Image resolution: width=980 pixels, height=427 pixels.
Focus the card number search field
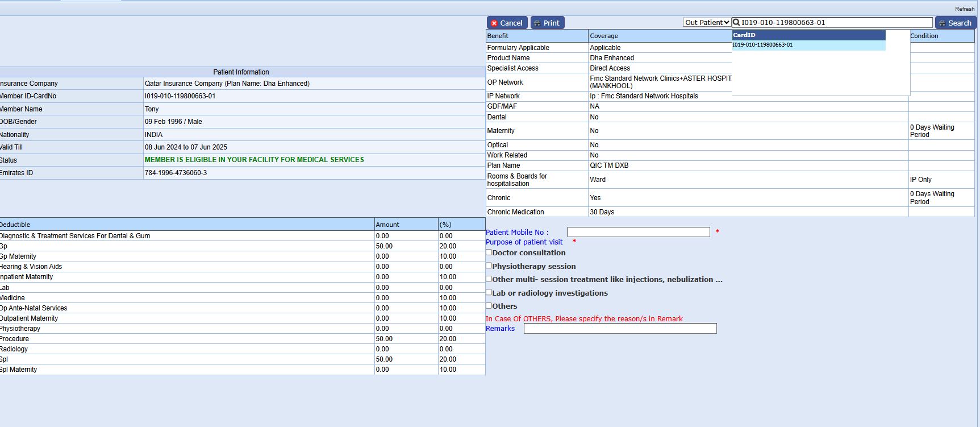click(835, 23)
